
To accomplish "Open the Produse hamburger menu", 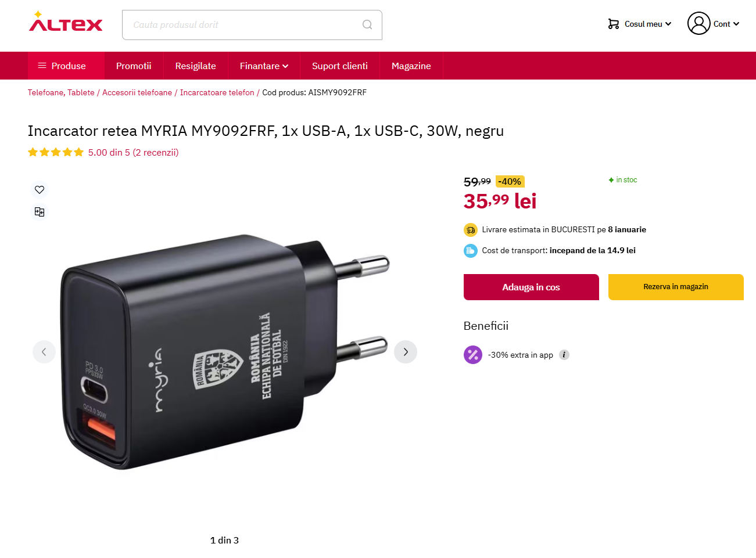I will 62,66.
